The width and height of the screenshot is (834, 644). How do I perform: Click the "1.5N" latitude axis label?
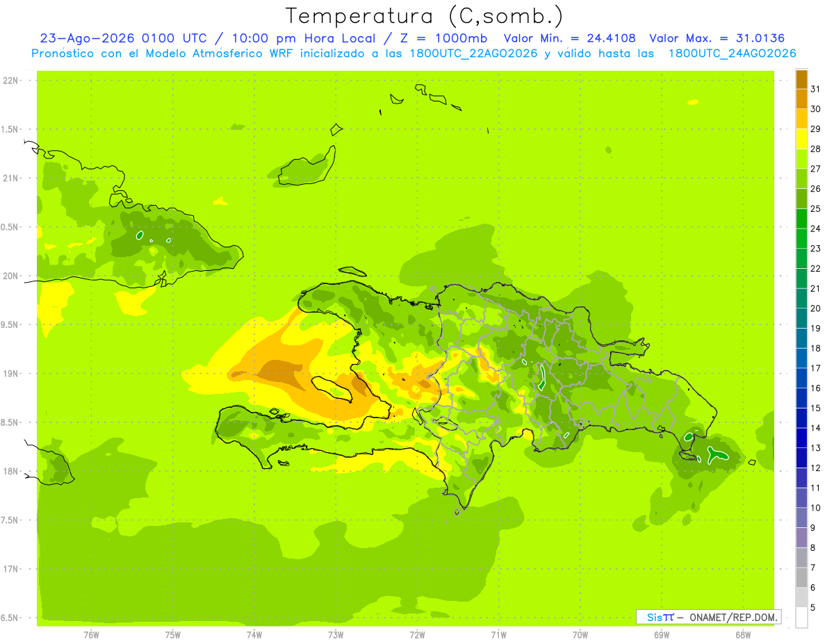coord(10,129)
